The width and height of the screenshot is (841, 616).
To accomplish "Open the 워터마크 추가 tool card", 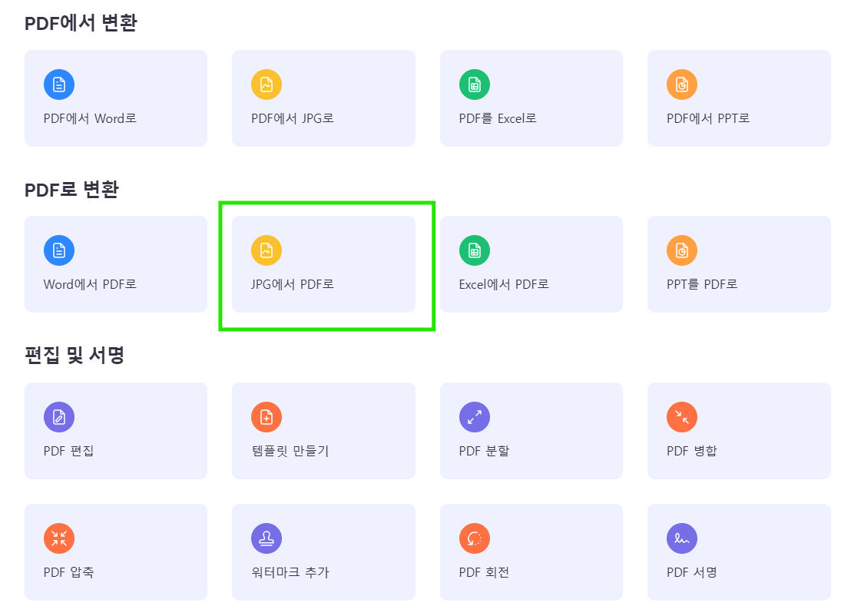I will coord(323,552).
